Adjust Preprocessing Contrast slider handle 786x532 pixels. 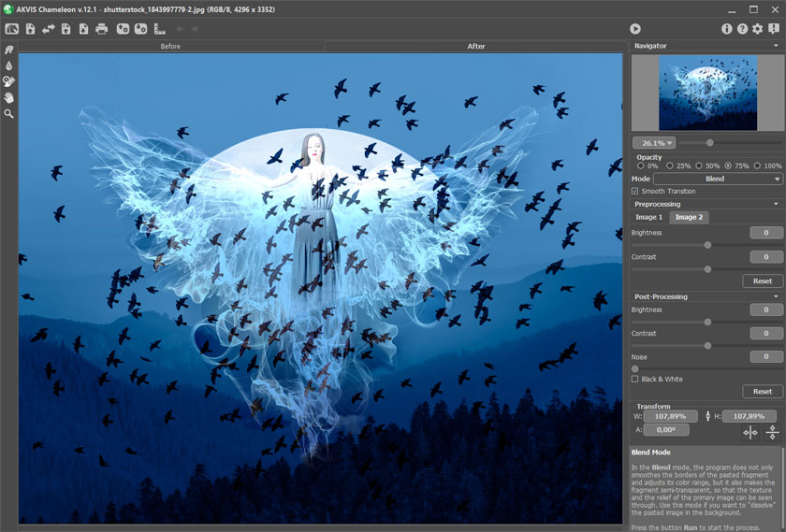(x=707, y=269)
